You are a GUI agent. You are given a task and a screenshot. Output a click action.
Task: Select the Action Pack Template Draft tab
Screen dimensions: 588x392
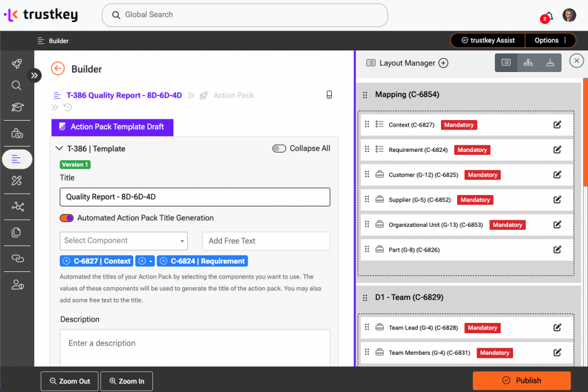tap(112, 127)
